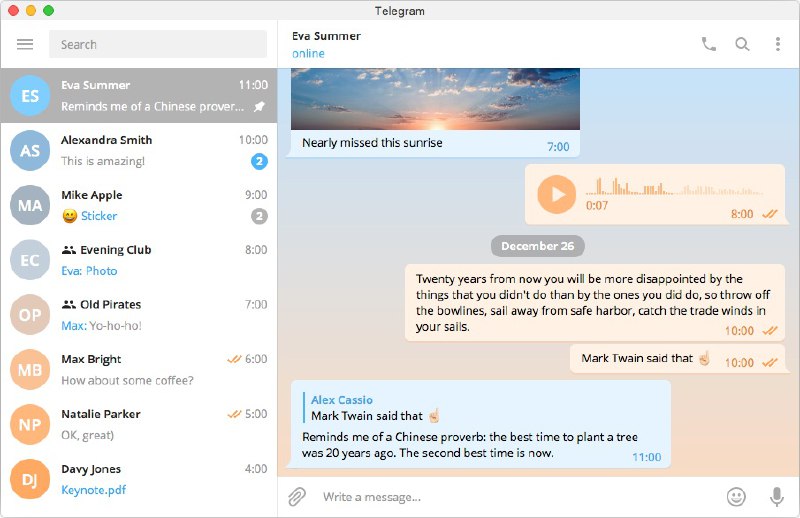Start a voice call with Eva Summer
The height and width of the screenshot is (518, 800).
[x=709, y=44]
